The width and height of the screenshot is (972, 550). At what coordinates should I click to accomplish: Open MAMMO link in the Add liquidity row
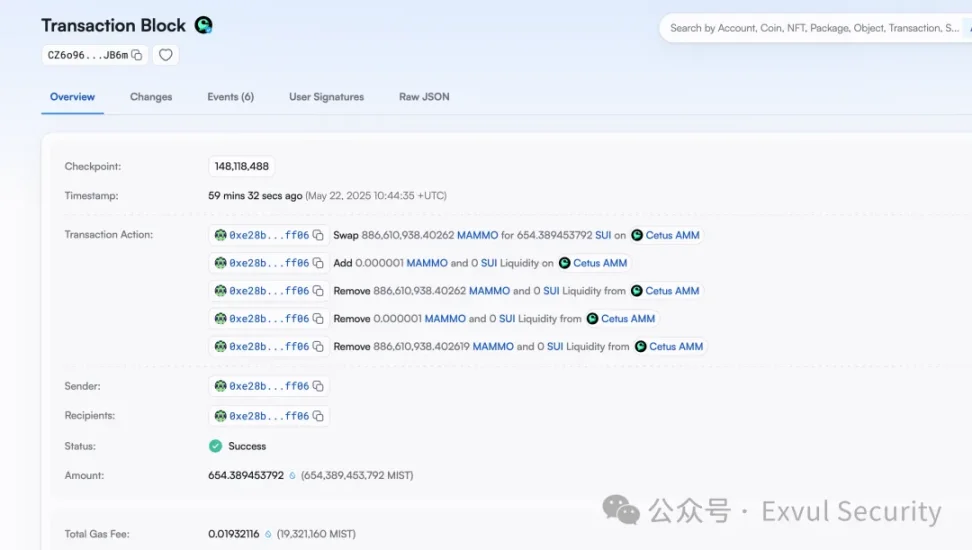pyautogui.click(x=427, y=263)
